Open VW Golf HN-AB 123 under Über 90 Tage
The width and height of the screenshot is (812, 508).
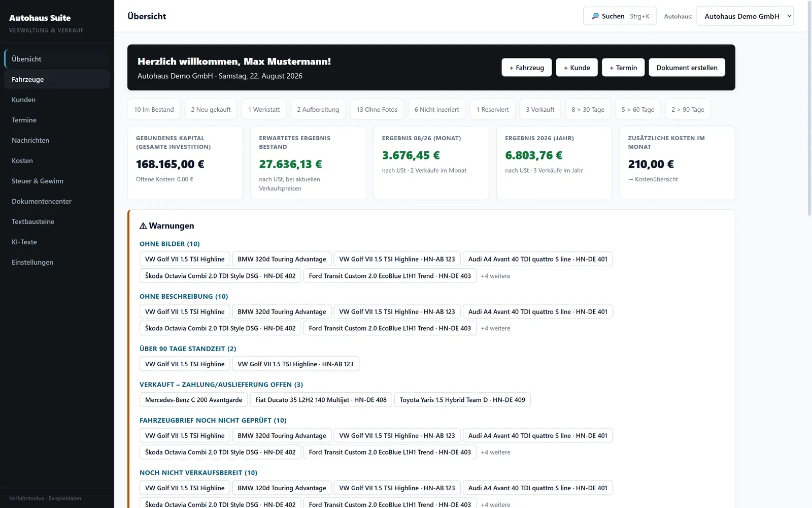(x=295, y=364)
